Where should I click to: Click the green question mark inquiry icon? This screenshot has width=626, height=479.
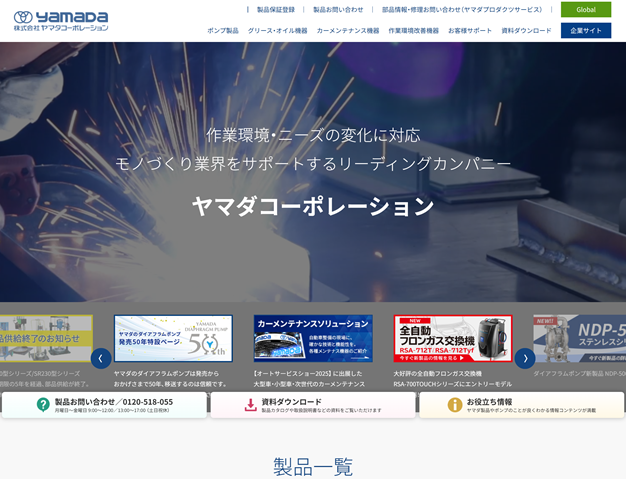coord(43,404)
